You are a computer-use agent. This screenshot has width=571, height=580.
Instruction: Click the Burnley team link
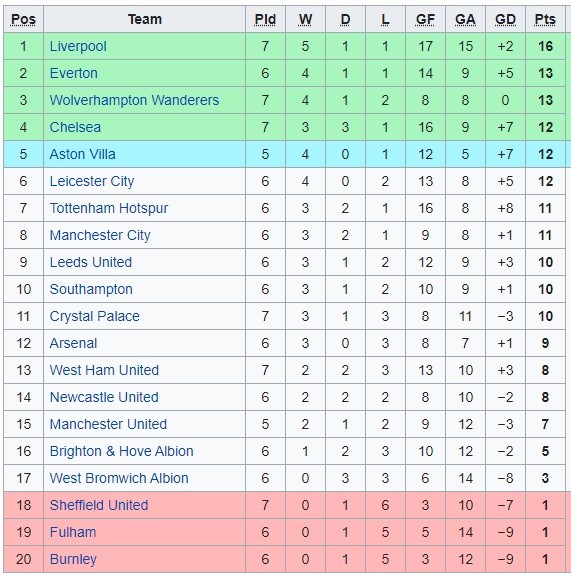click(73, 559)
